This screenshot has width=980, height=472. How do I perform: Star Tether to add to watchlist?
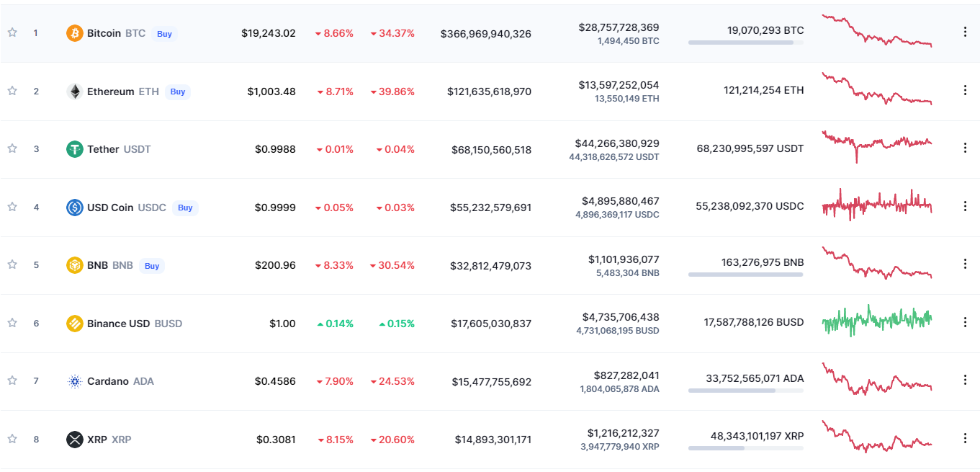point(12,148)
